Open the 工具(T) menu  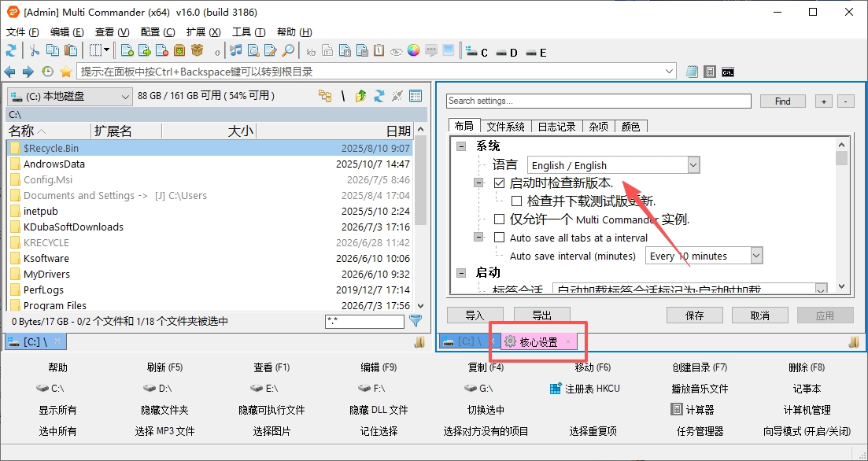click(x=249, y=32)
